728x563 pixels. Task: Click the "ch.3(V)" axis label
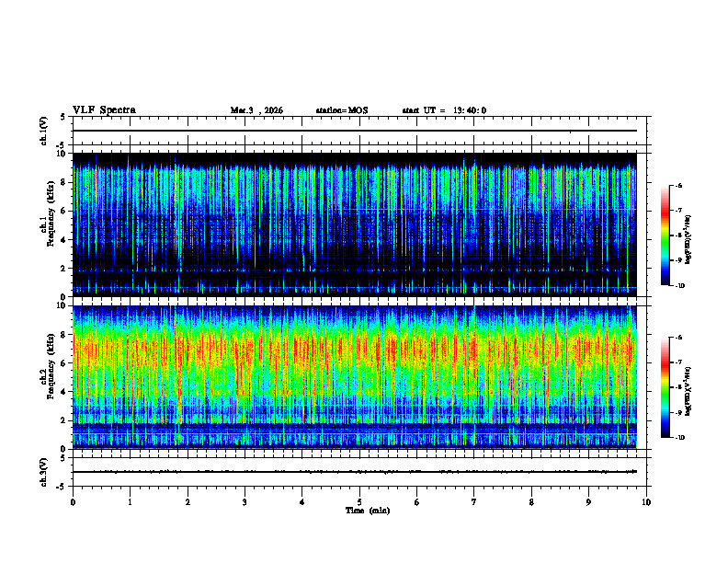click(43, 472)
